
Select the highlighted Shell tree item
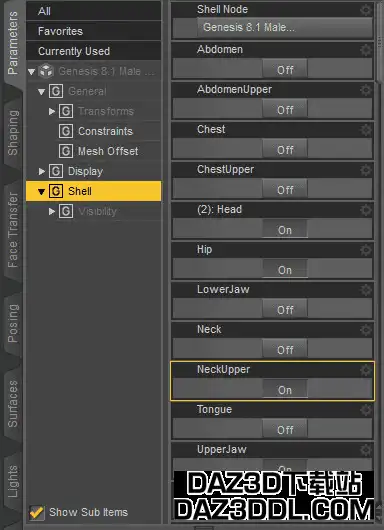[94, 191]
